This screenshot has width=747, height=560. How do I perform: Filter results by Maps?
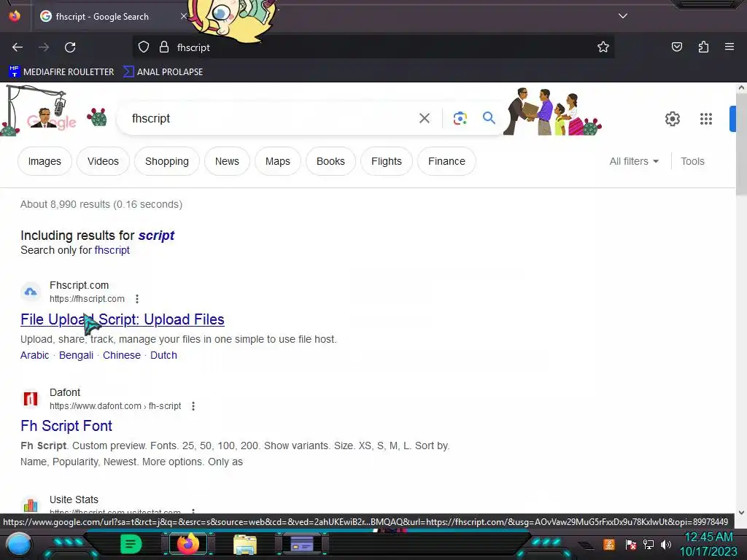tap(278, 161)
